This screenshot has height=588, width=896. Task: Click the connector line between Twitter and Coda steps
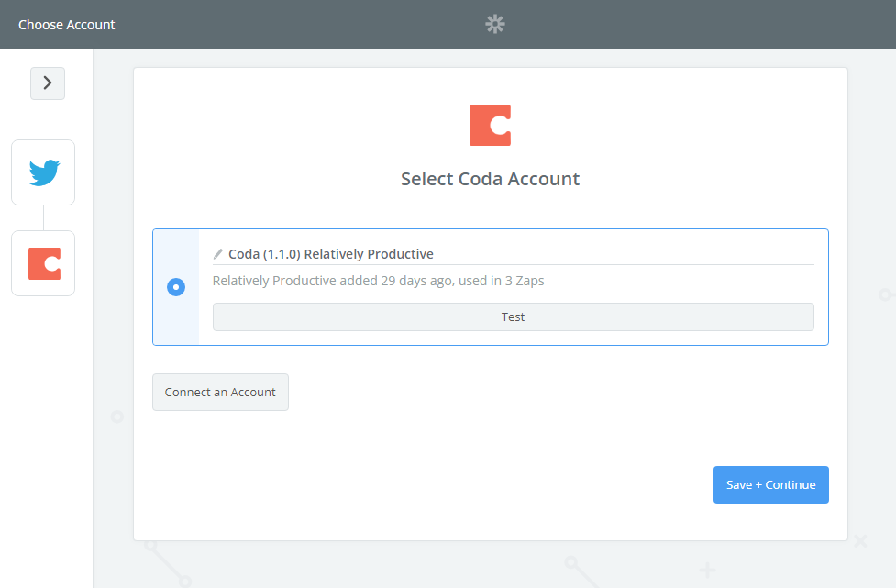43,217
